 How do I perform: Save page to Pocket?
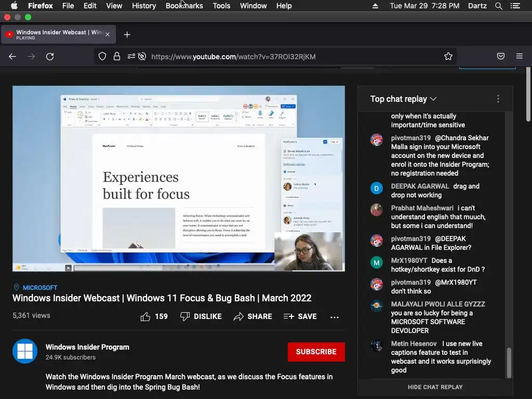tap(501, 56)
